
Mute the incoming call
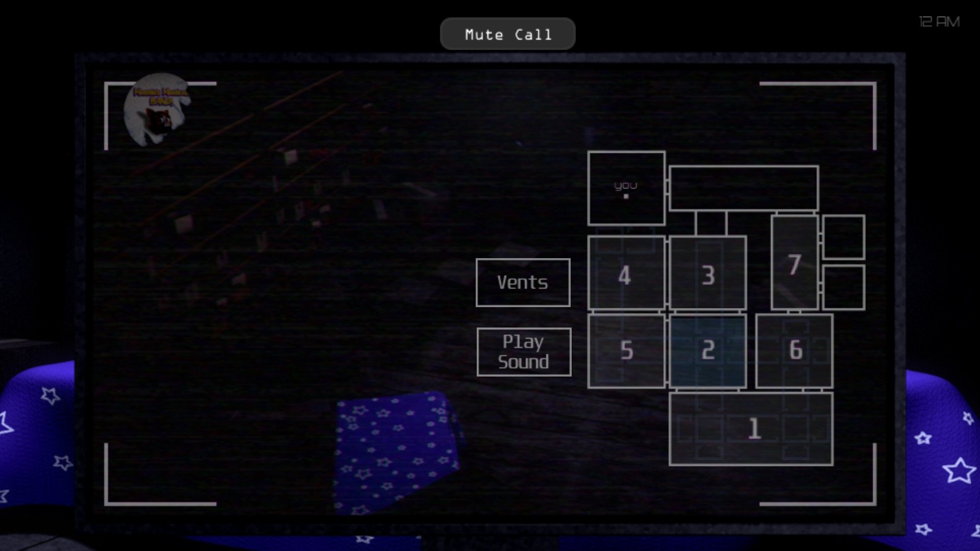pyautogui.click(x=508, y=34)
